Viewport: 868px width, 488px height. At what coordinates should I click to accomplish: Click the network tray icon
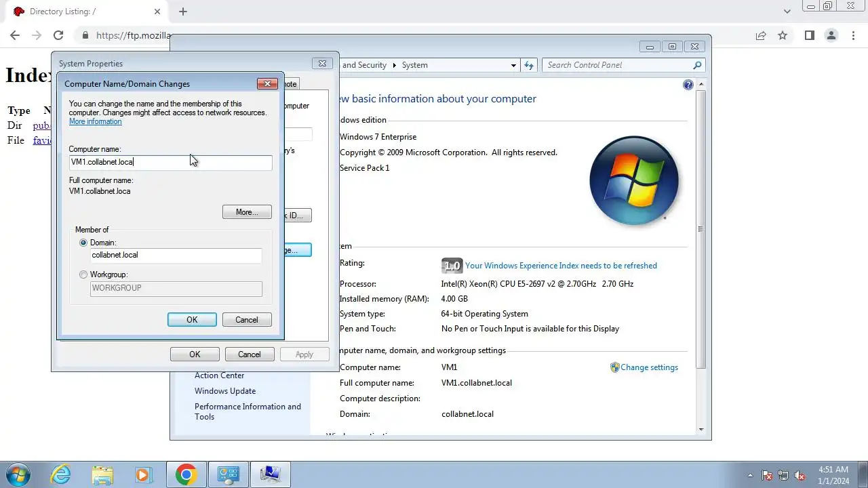[783, 475]
